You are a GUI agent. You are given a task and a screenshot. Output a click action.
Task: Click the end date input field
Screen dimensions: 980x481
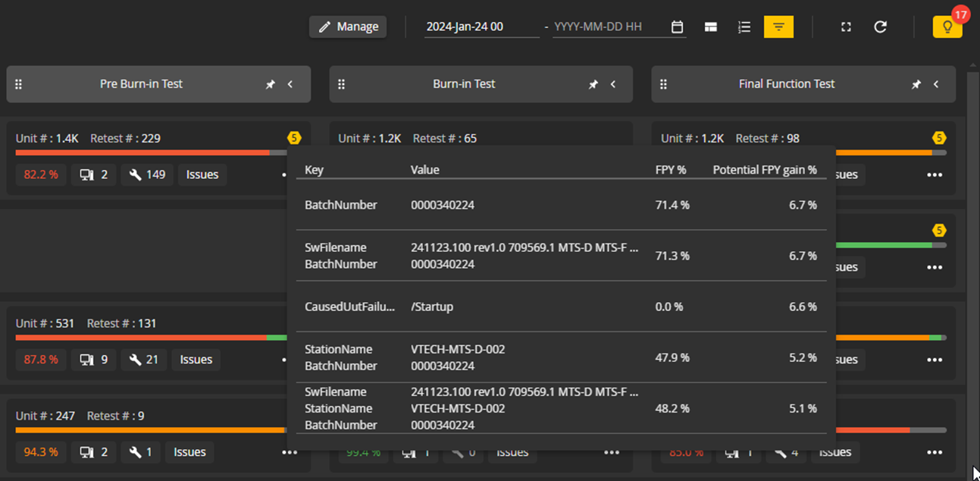click(x=609, y=27)
